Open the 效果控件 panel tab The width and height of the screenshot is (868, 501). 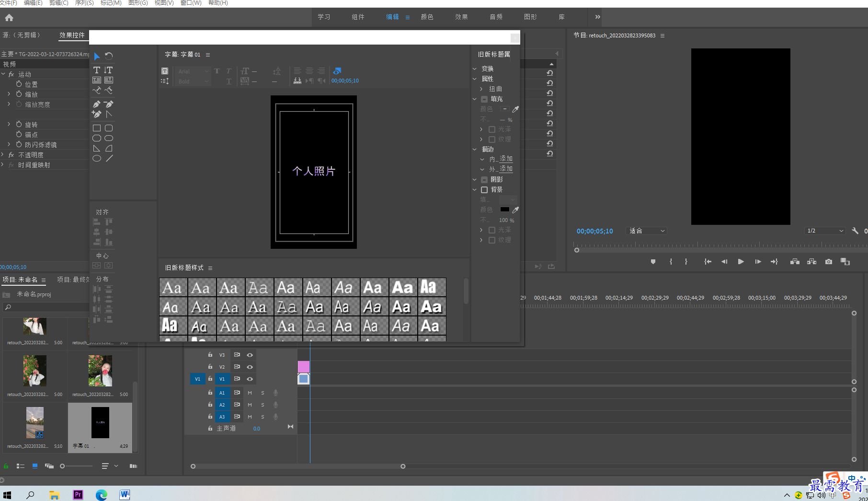72,35
